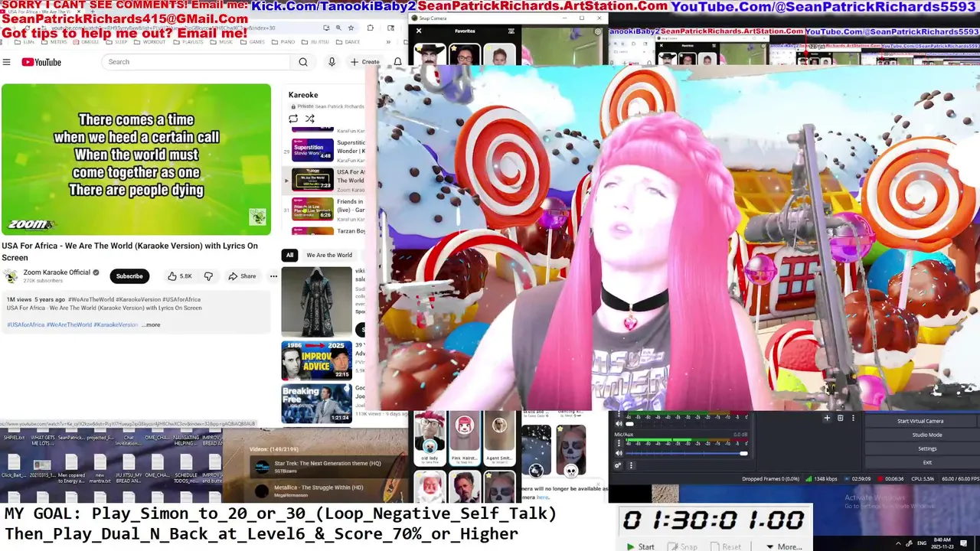
Task: Share the karaoke video
Action: click(243, 276)
